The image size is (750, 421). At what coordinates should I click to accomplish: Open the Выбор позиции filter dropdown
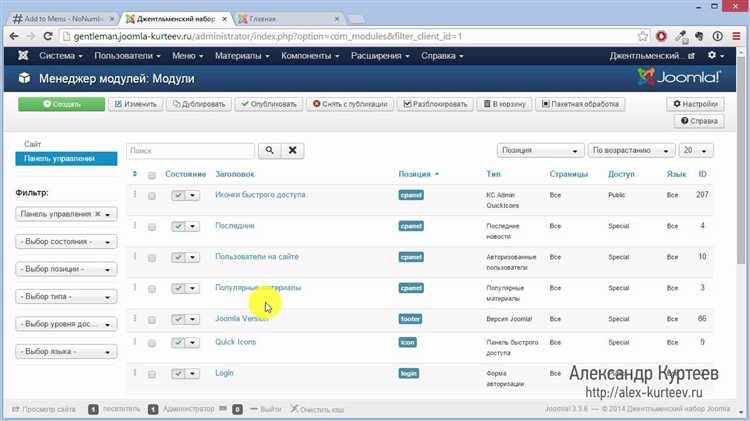[x=66, y=269]
